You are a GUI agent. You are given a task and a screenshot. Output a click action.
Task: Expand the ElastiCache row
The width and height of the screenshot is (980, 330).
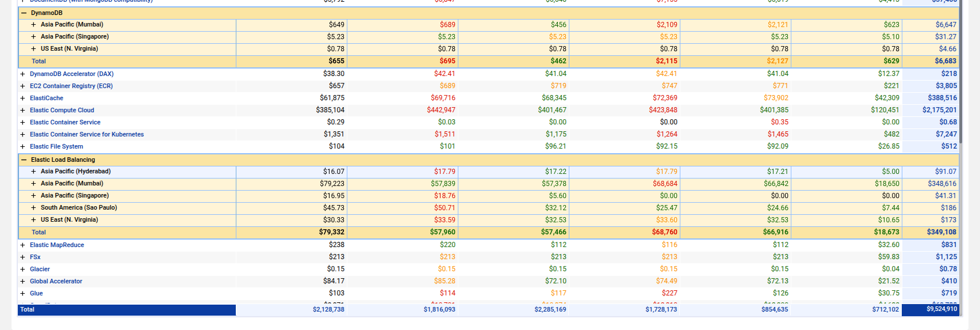(x=22, y=98)
